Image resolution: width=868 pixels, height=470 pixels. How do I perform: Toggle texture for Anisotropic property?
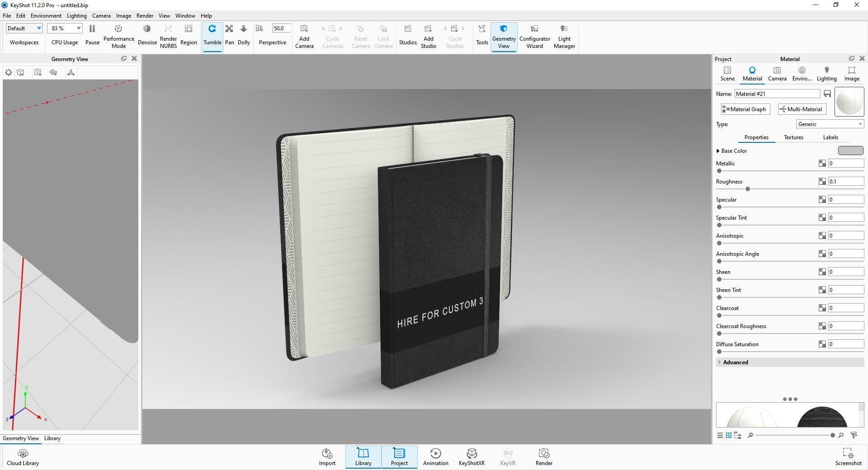[x=822, y=236]
